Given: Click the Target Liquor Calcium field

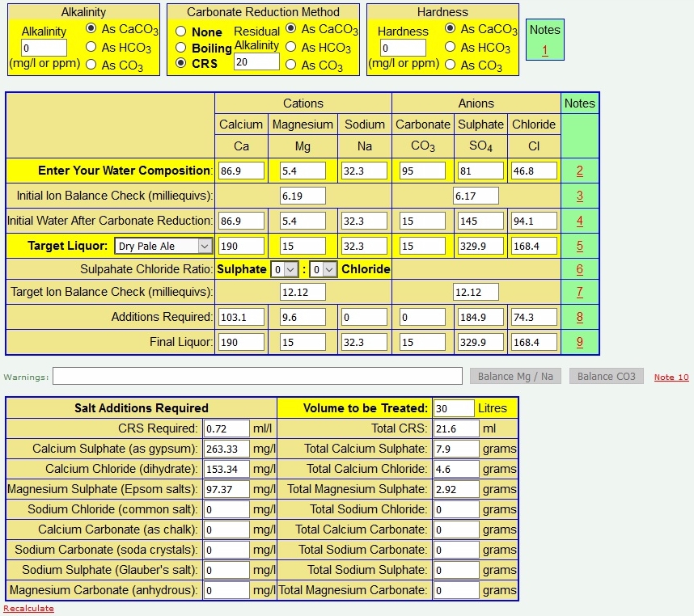Looking at the screenshot, I should 241,246.
